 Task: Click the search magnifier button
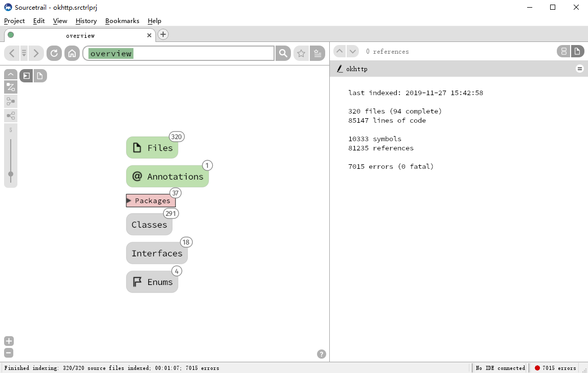pyautogui.click(x=283, y=53)
